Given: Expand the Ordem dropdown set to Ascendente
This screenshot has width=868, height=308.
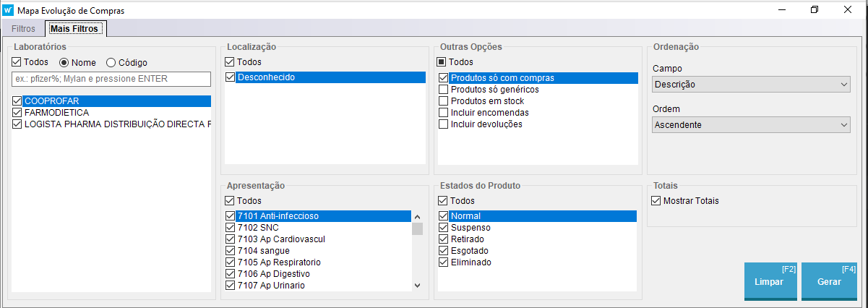Looking at the screenshot, I should point(751,125).
